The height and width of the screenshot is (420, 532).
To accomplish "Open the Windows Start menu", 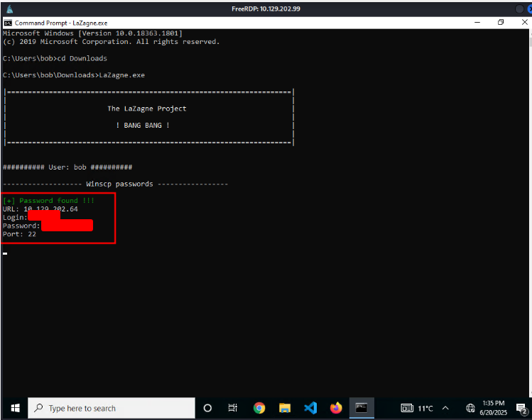I will pyautogui.click(x=15, y=408).
